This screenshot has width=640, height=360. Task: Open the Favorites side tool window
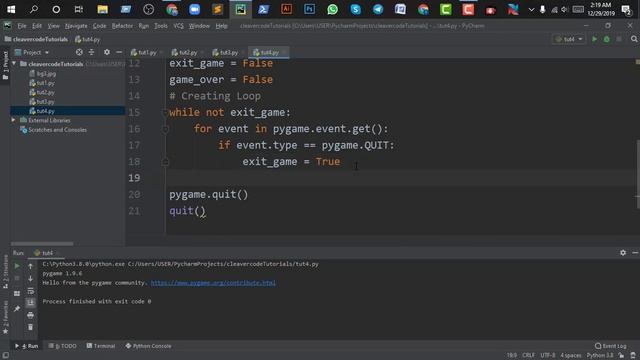click(5, 318)
